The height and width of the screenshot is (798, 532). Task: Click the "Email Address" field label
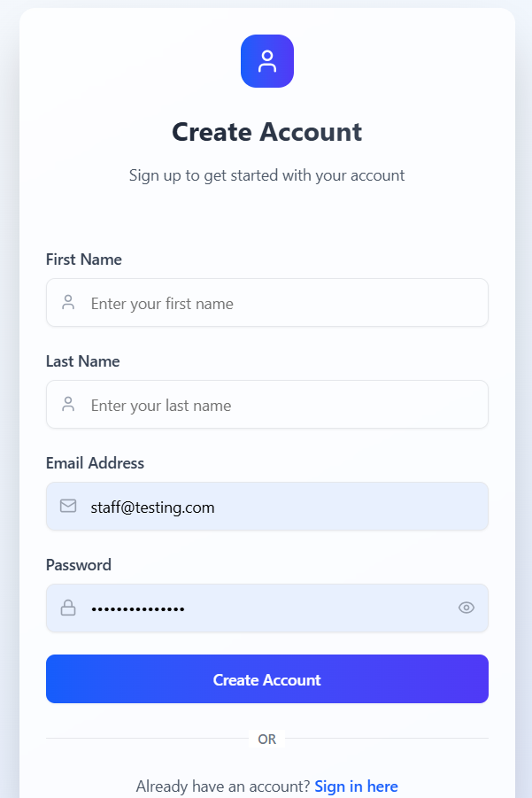point(95,463)
